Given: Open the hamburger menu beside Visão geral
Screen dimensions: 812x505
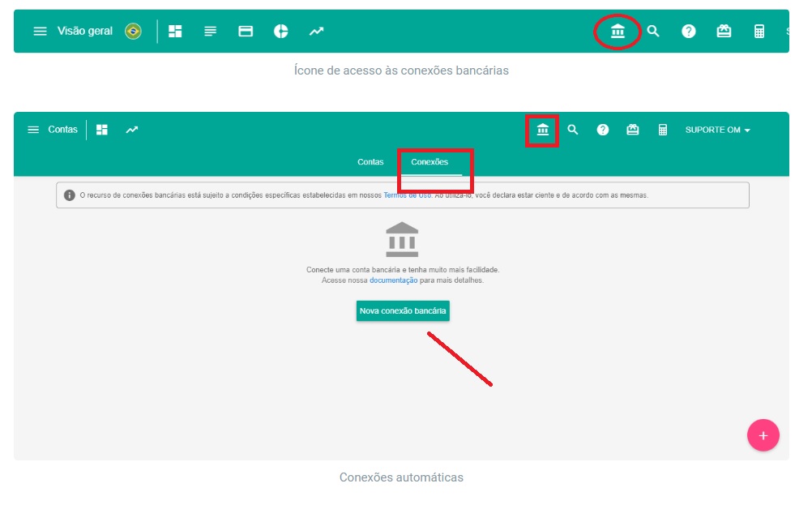Looking at the screenshot, I should click(40, 32).
